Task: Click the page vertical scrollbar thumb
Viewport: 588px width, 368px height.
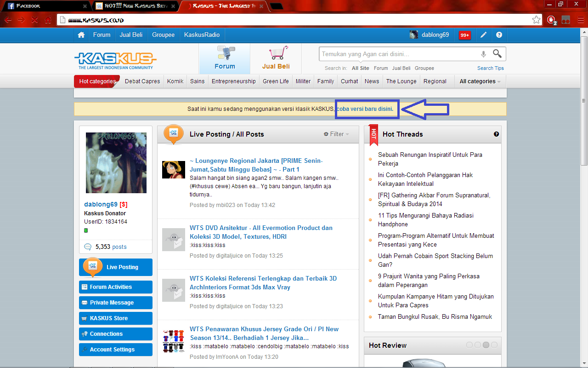Action: 584,101
